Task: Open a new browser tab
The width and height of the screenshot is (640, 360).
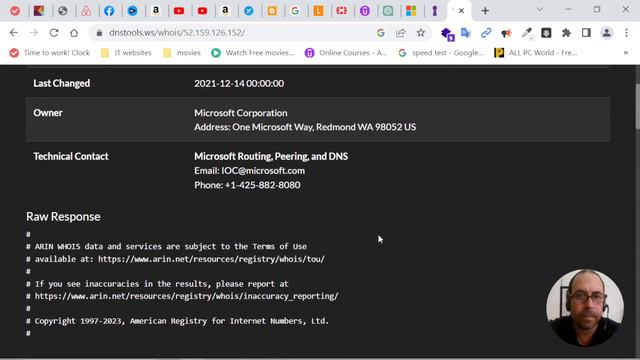Action: (x=485, y=11)
